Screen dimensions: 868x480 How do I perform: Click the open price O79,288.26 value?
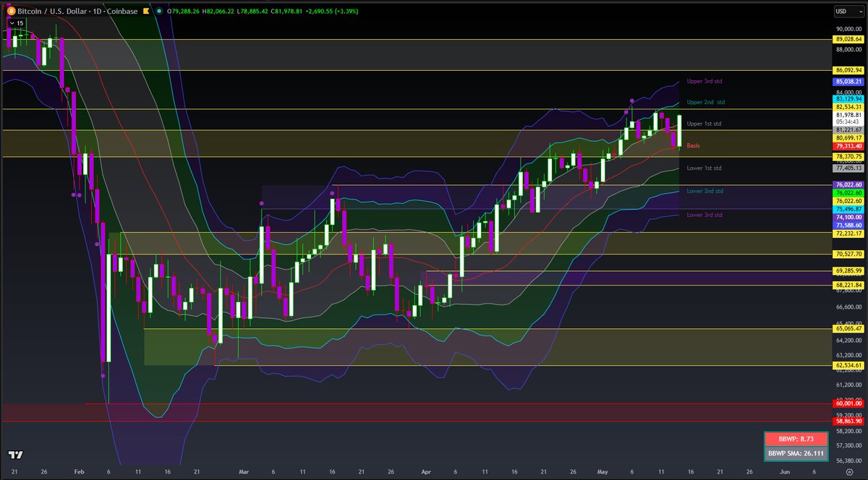click(x=184, y=11)
